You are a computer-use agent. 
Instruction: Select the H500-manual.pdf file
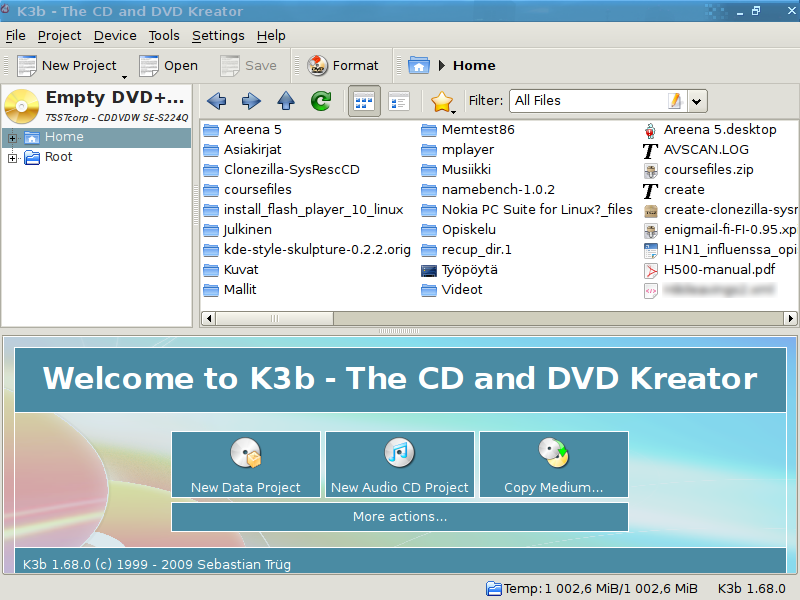[x=710, y=269]
